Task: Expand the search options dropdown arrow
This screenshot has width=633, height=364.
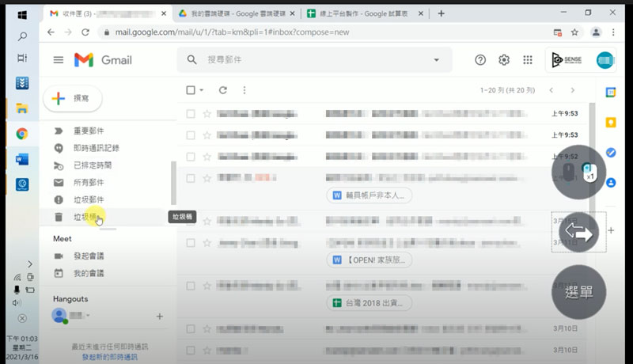Action: tap(437, 60)
